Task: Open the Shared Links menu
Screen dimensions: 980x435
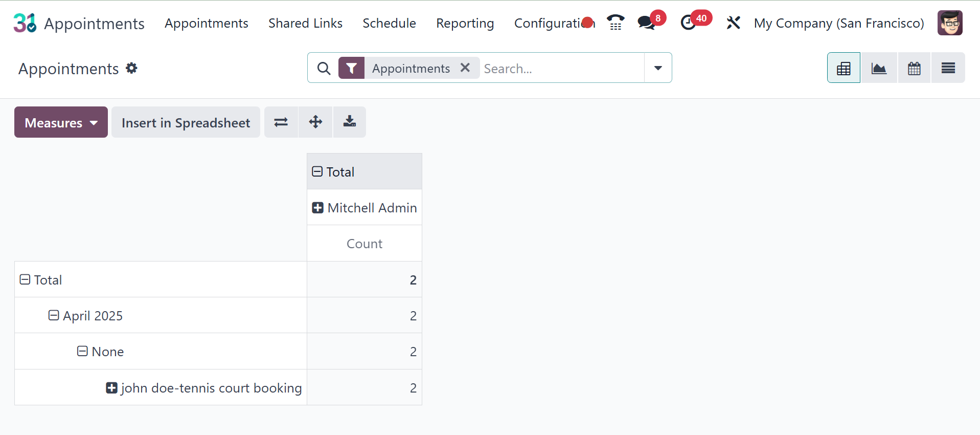Action: [305, 24]
